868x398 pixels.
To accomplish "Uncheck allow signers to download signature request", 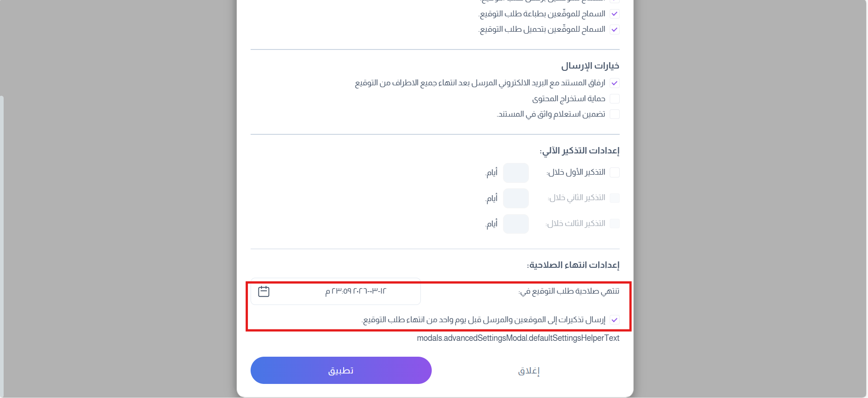I will point(614,29).
